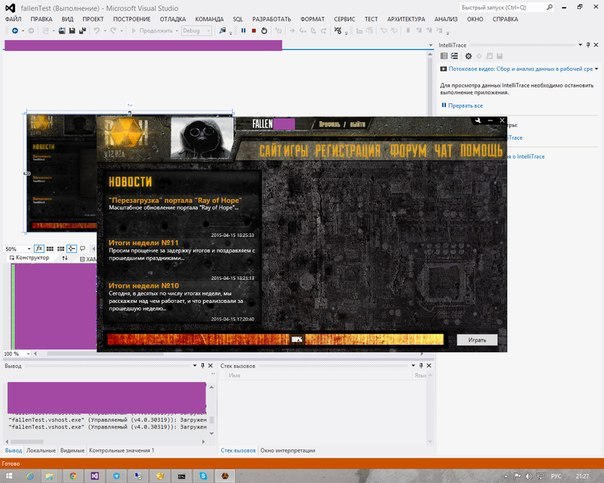Image resolution: width=604 pixels, height=483 pixels.
Task: Open the Debug configuration dropdown
Action: coord(196,31)
